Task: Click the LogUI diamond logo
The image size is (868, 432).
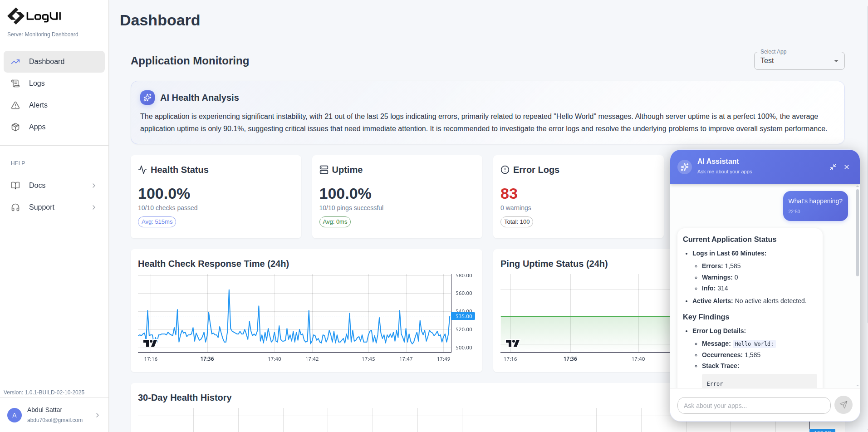Action: click(x=16, y=15)
